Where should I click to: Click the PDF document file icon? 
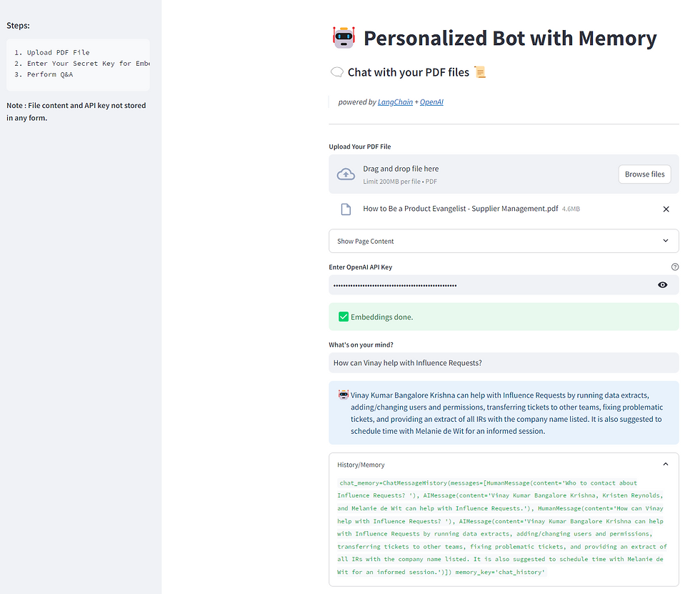[346, 209]
